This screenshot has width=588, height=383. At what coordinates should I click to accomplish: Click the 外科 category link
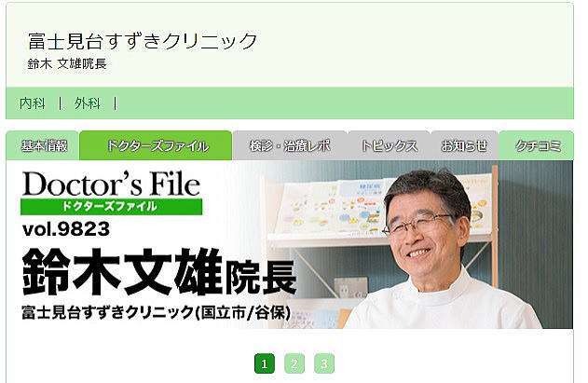88,103
